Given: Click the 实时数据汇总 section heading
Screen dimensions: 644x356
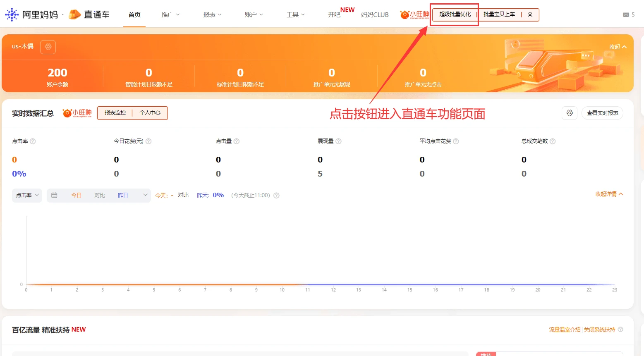Looking at the screenshot, I should (x=33, y=113).
